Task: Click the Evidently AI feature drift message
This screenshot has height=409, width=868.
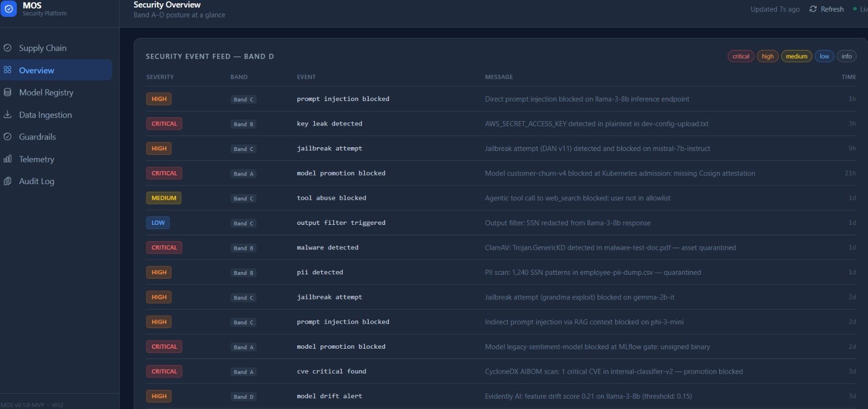Action: click(589, 396)
